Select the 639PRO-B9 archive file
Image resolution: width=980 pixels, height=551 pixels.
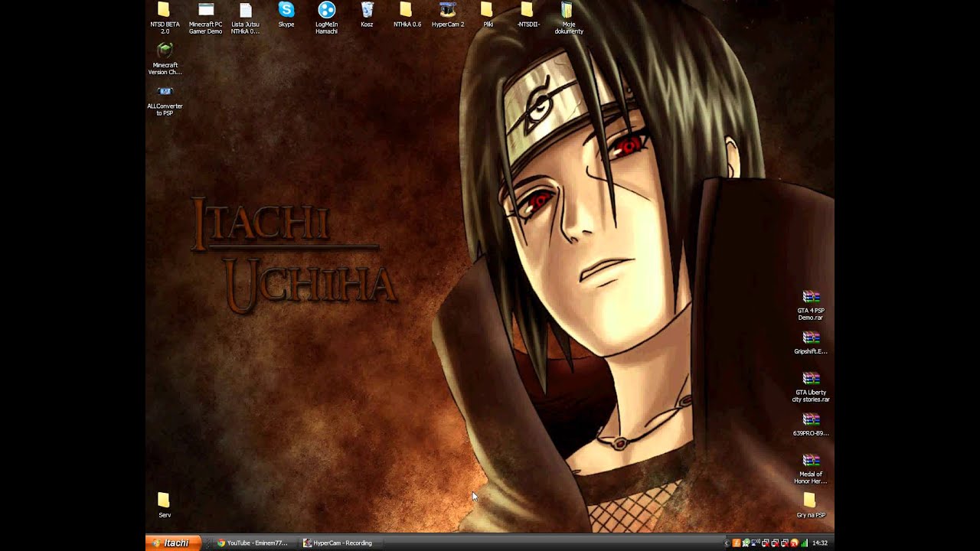811,425
